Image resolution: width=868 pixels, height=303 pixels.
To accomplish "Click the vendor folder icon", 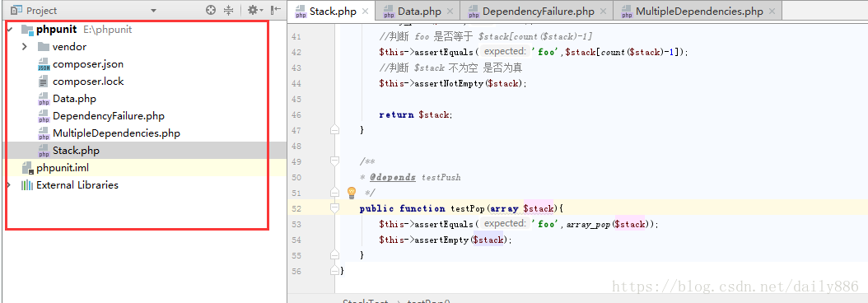I will coord(44,47).
